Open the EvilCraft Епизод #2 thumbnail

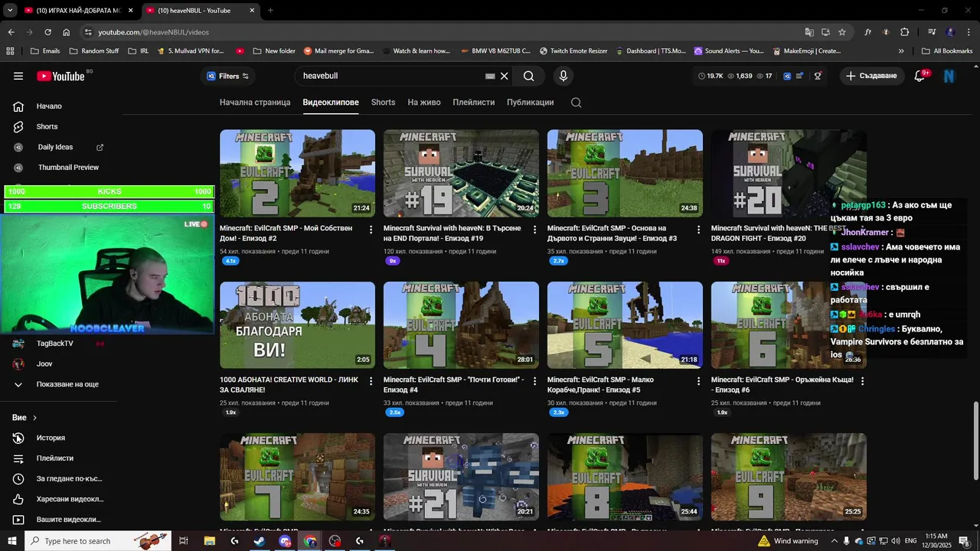tap(297, 173)
